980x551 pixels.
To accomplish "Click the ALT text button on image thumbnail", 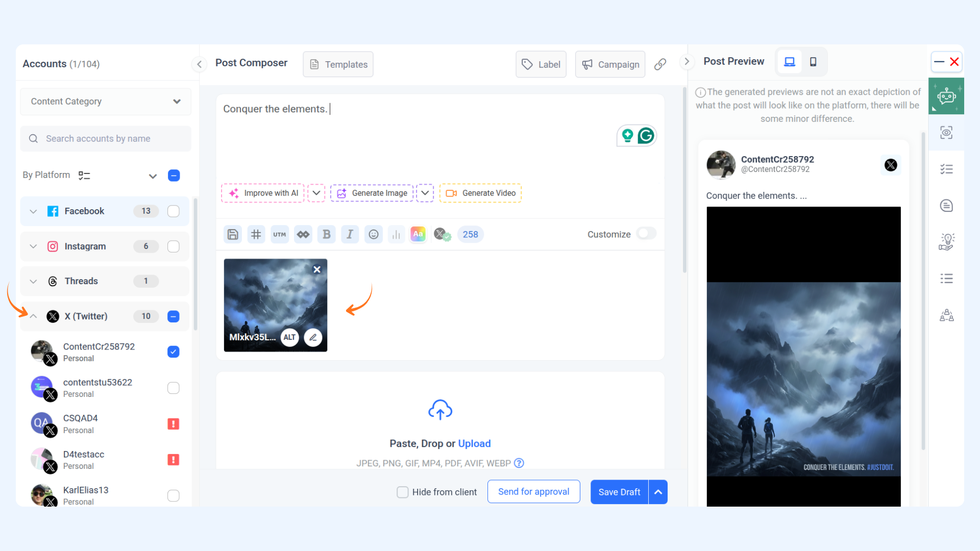I will (289, 337).
